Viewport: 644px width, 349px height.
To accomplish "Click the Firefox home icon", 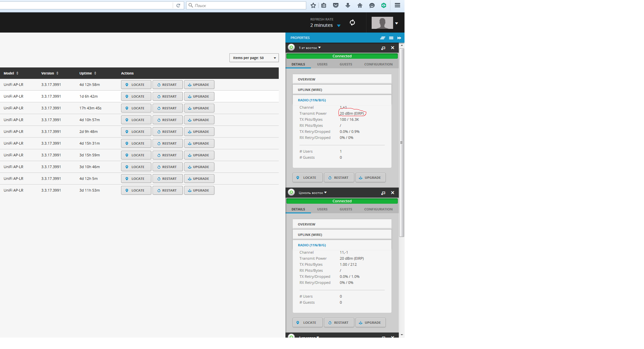I will pos(360,5).
